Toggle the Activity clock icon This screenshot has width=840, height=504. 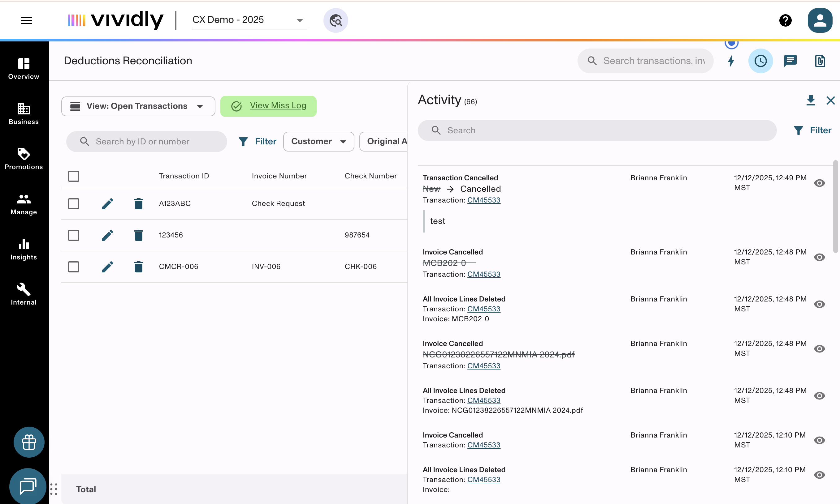[760, 61]
